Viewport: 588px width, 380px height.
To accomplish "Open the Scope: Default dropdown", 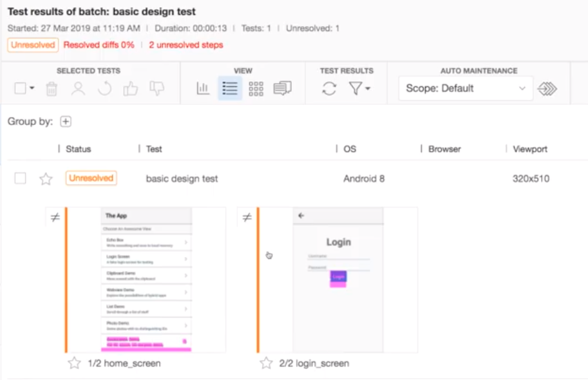I will pyautogui.click(x=466, y=89).
